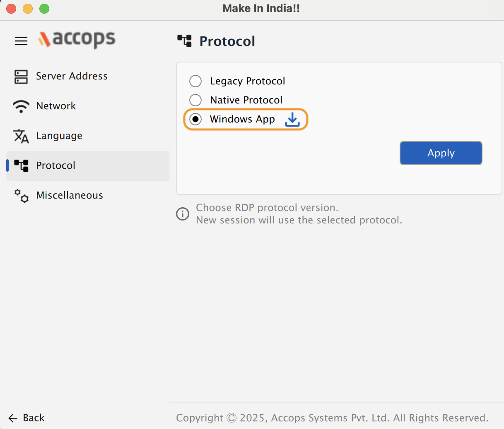Viewport: 504px width, 429px height.
Task: Click the info icon beside protocol hint
Action: tap(183, 214)
